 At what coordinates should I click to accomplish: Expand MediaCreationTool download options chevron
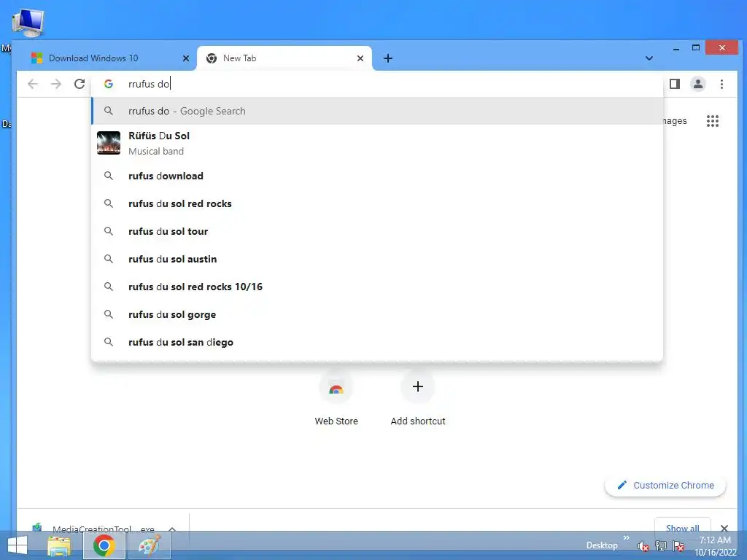(x=172, y=528)
